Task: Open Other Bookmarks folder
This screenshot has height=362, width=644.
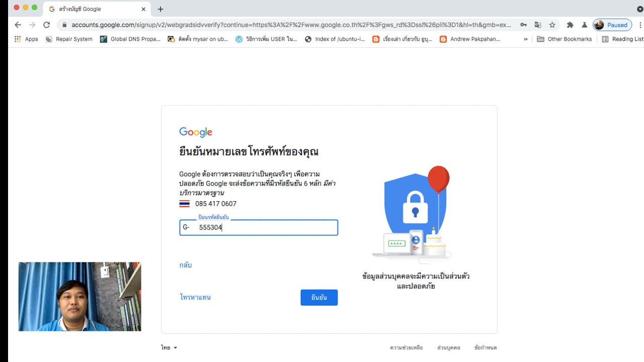Action: tap(565, 39)
